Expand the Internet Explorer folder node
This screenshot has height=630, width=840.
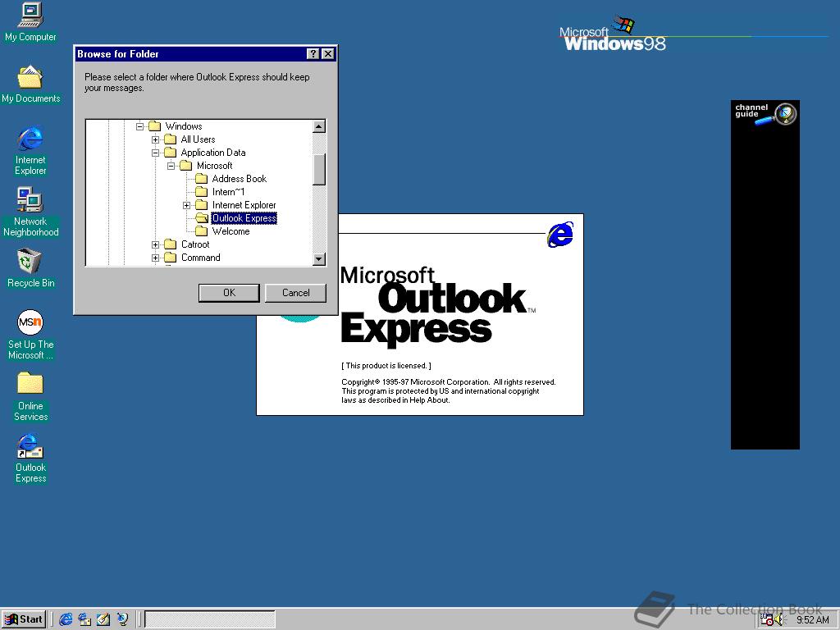coord(186,205)
